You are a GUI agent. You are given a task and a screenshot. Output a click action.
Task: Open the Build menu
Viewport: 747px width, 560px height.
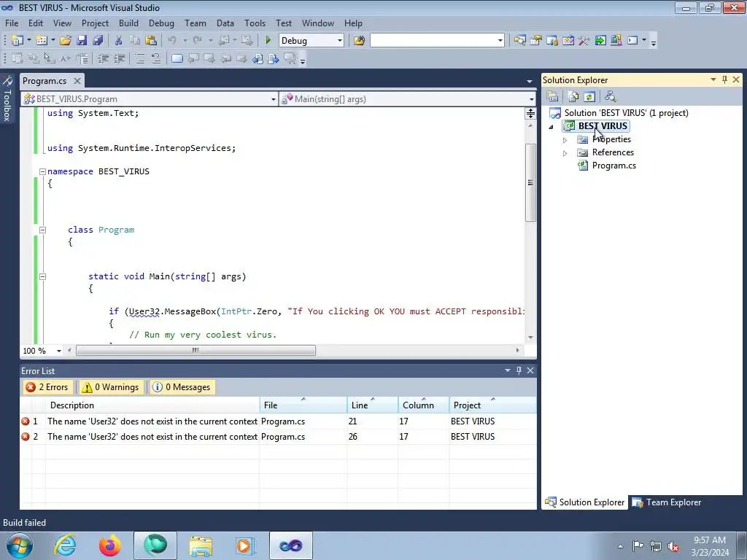point(128,23)
